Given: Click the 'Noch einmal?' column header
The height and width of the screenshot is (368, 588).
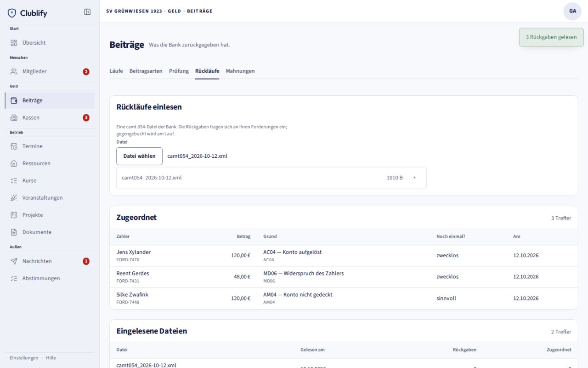Looking at the screenshot, I should click(451, 236).
